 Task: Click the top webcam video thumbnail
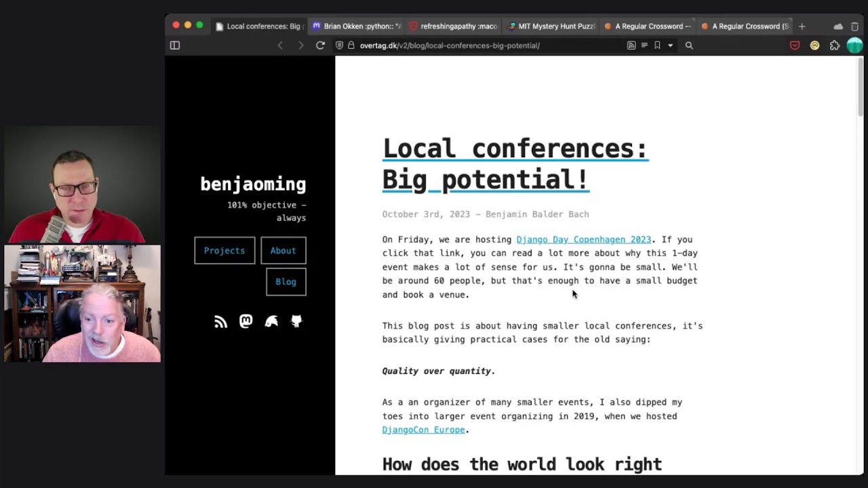(83, 184)
